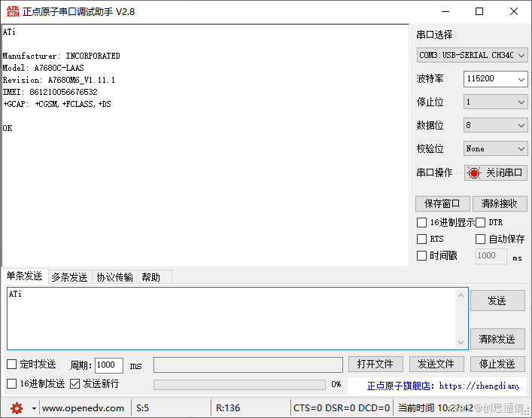This screenshot has height=418, width=532.
Task: Click the ATK XCOM app logo
Action: pos(13,11)
